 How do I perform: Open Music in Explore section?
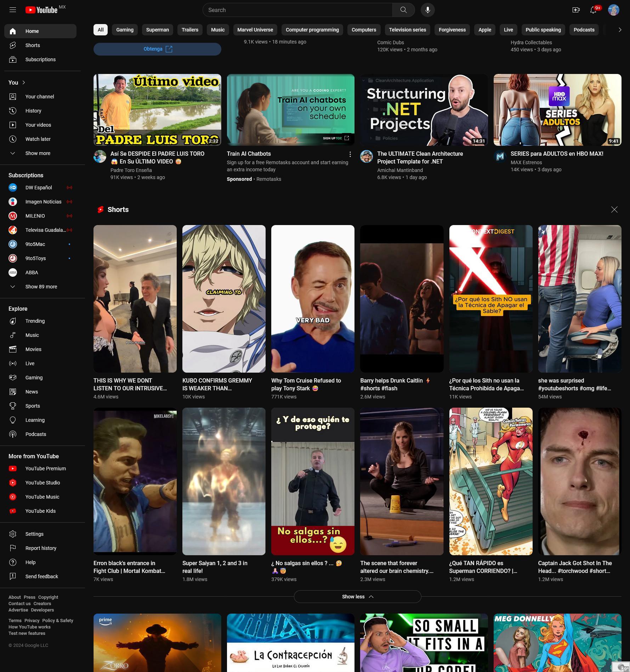click(40, 335)
